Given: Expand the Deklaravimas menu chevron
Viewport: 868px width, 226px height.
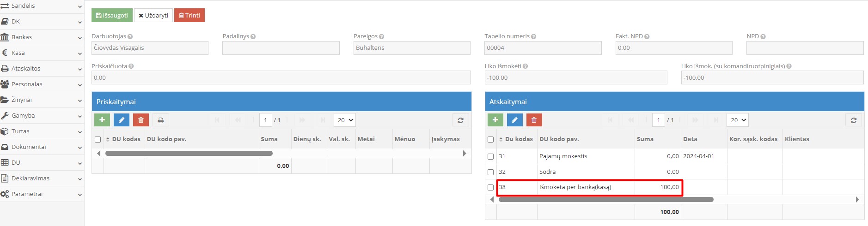Looking at the screenshot, I should 79,179.
